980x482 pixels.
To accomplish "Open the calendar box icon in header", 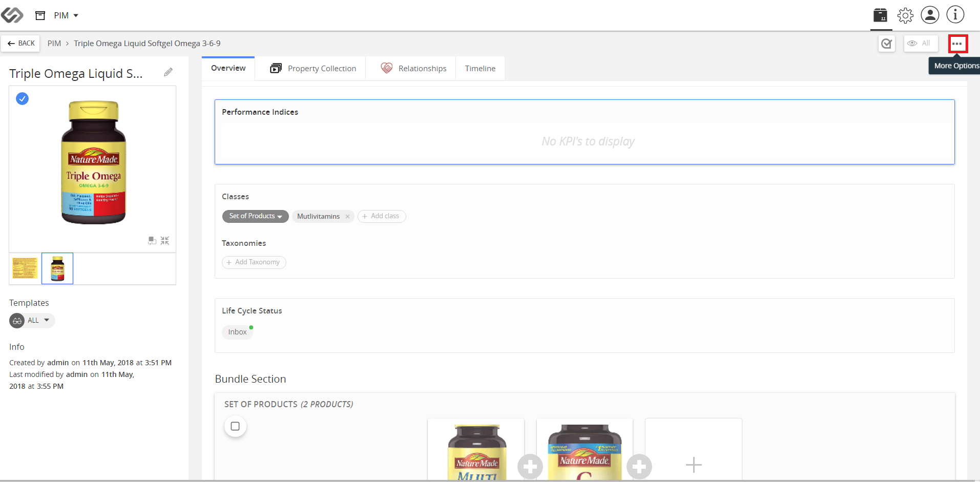I will tap(880, 15).
